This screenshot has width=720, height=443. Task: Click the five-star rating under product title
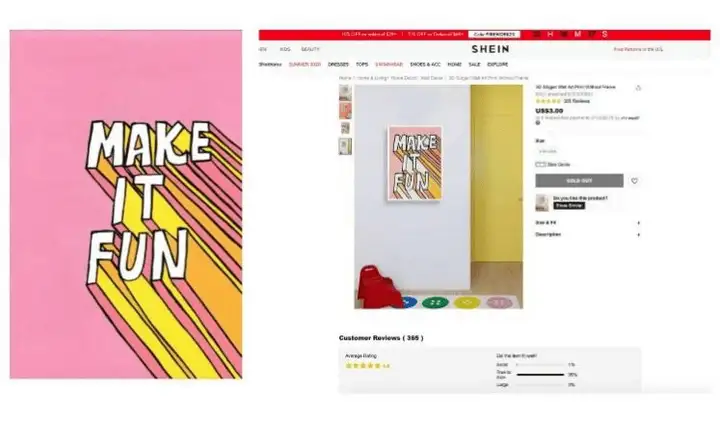coord(548,101)
